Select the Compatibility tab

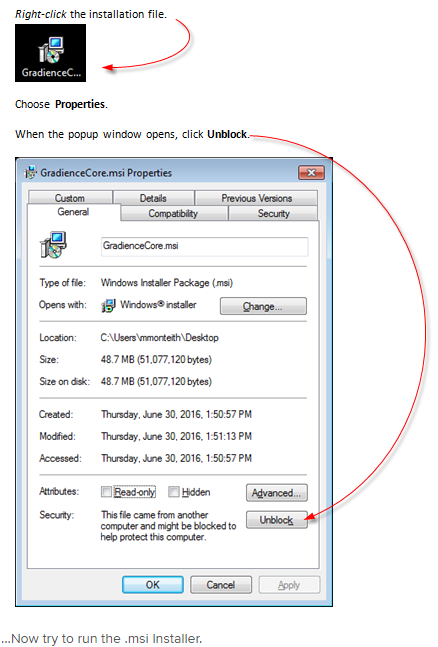[173, 213]
